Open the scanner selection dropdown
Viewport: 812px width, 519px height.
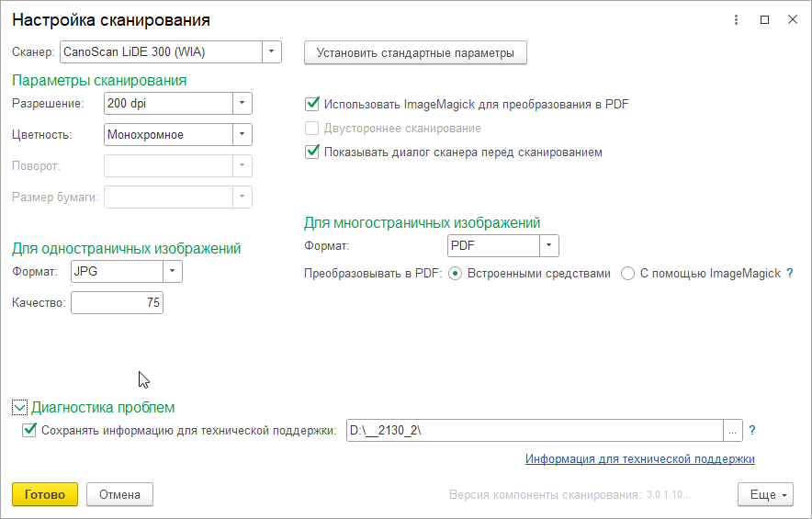[x=272, y=52]
